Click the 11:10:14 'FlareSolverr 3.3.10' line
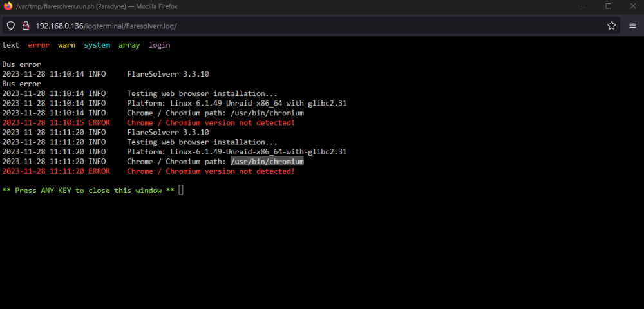This screenshot has width=644, height=309. click(106, 74)
